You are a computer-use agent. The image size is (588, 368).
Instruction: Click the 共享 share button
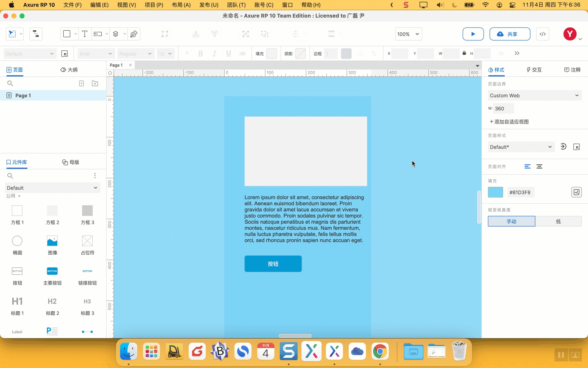point(510,34)
